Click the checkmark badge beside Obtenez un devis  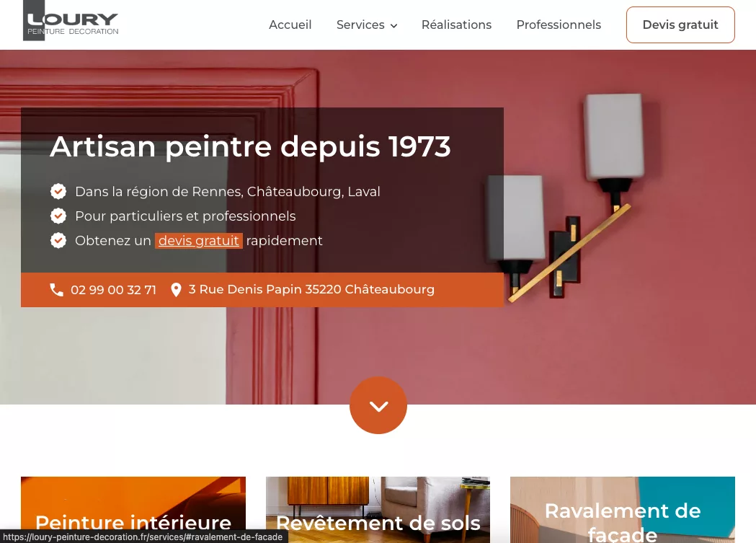[x=58, y=240]
